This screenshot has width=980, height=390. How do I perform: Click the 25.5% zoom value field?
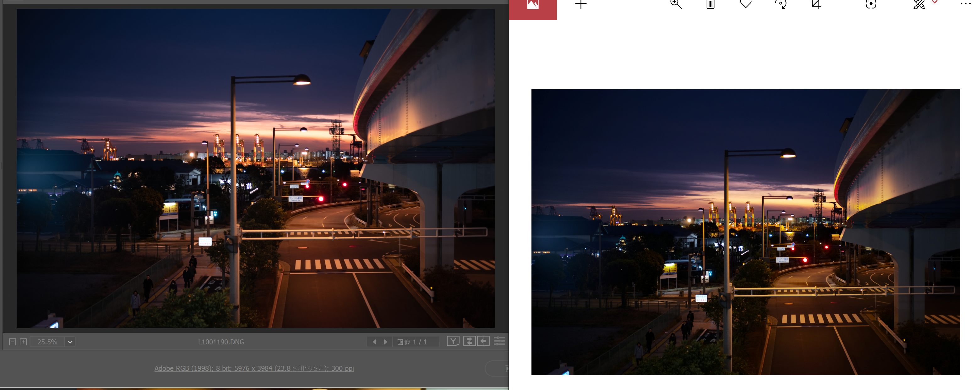click(47, 342)
